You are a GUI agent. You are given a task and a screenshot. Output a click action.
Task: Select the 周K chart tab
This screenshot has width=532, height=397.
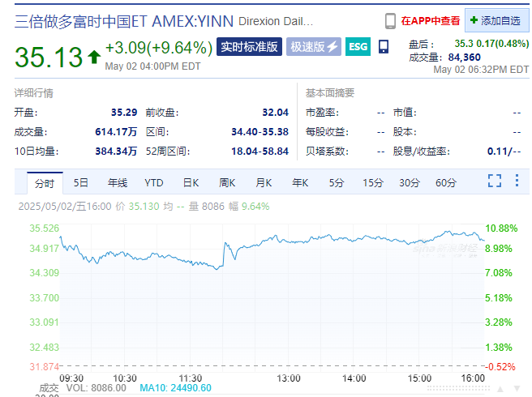(x=227, y=182)
